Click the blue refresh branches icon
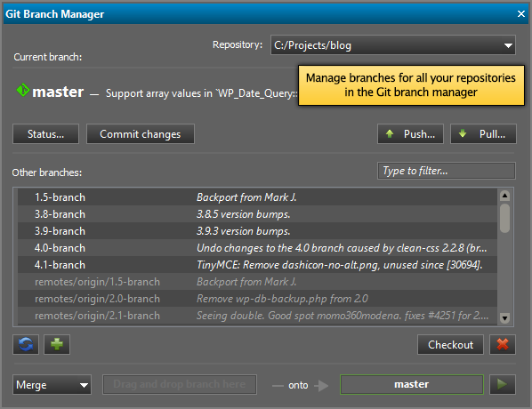 tap(26, 345)
